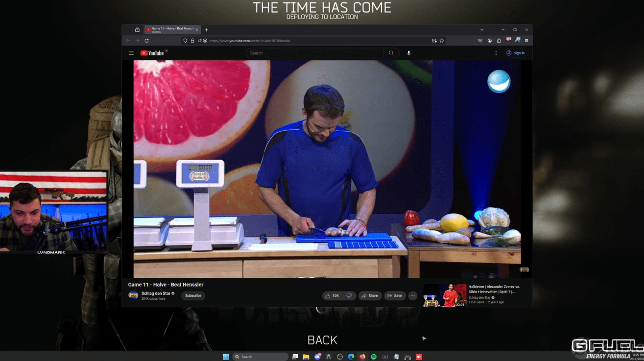Click the tracking protection shield icon
Screen dimensions: 644x361
click(185, 41)
